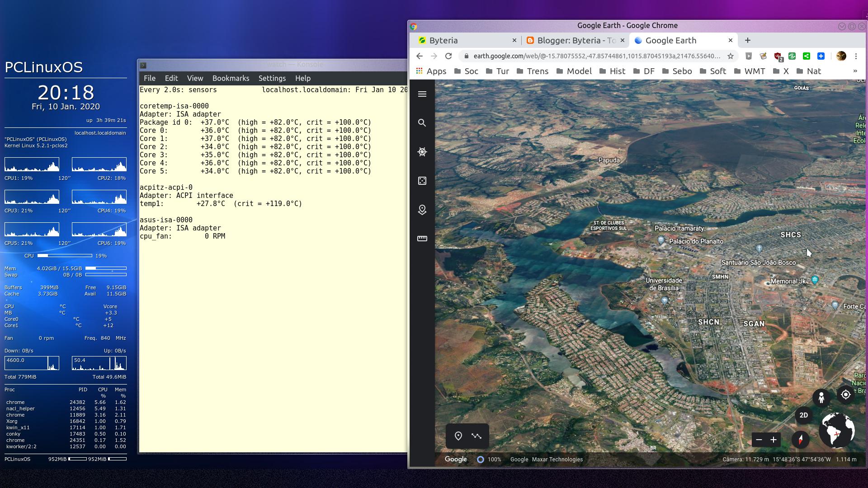Open Konsole View menu
Screen dimensions: 868x488
pos(195,78)
